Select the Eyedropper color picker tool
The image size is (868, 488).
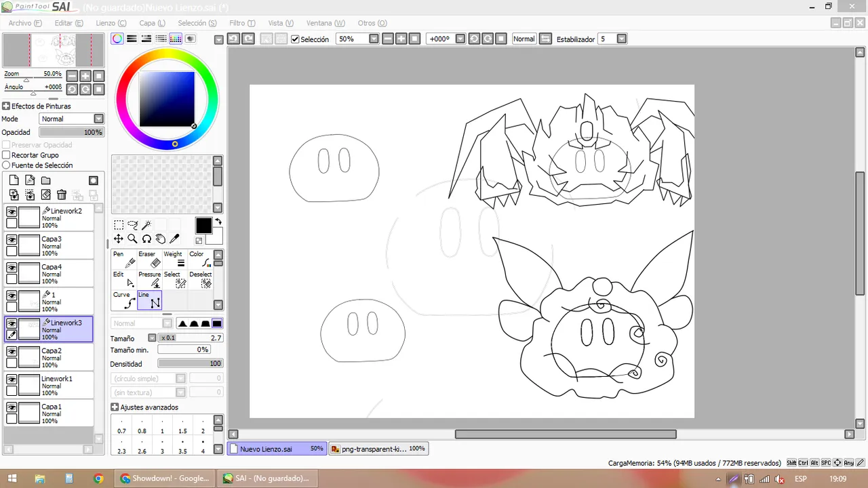pos(174,239)
